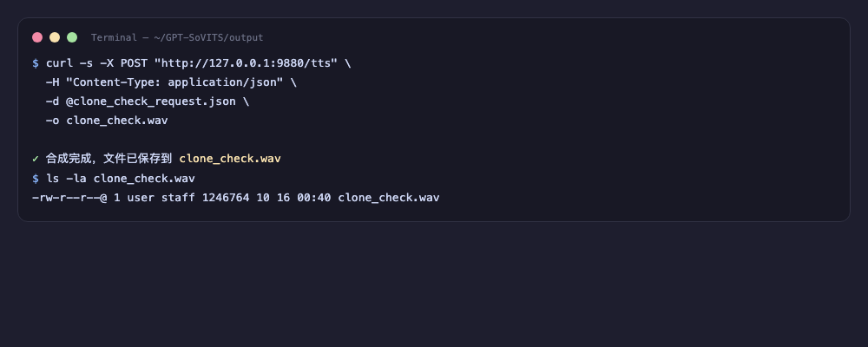868x347 pixels.
Task: Click the yellow highlighted clone_check.wav filename
Action: click(230, 159)
